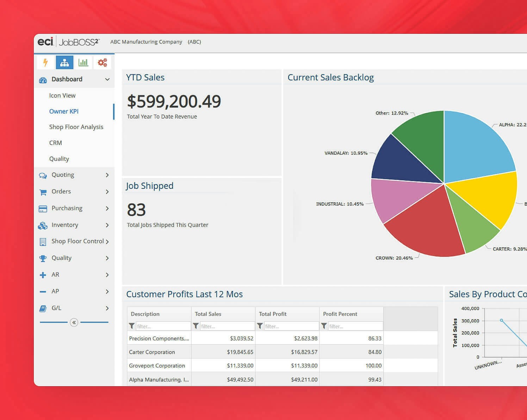Open the green bar chart reports icon

click(x=83, y=63)
